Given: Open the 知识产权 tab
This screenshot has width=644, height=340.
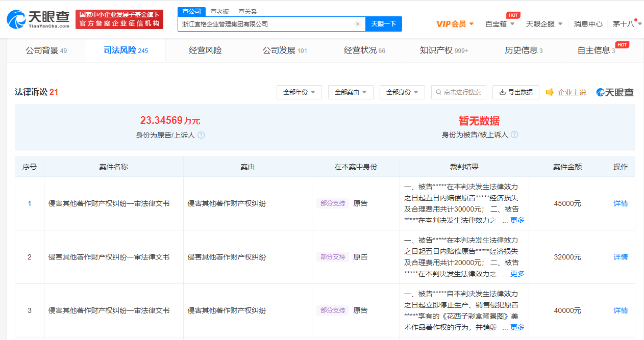Looking at the screenshot, I should click(x=444, y=50).
